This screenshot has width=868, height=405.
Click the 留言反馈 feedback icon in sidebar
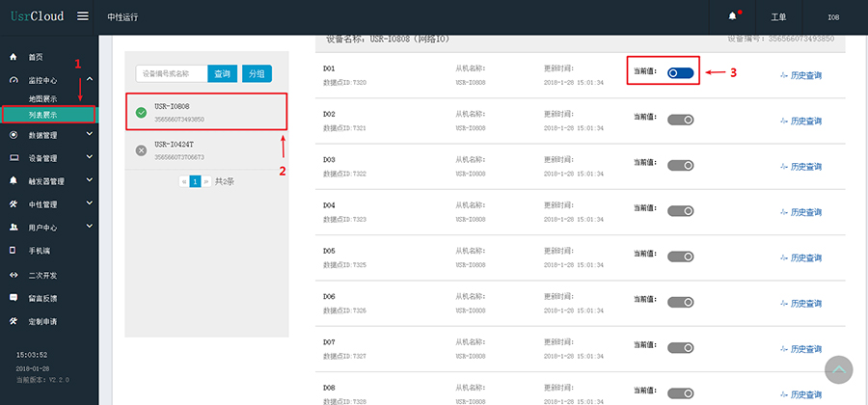[13, 298]
